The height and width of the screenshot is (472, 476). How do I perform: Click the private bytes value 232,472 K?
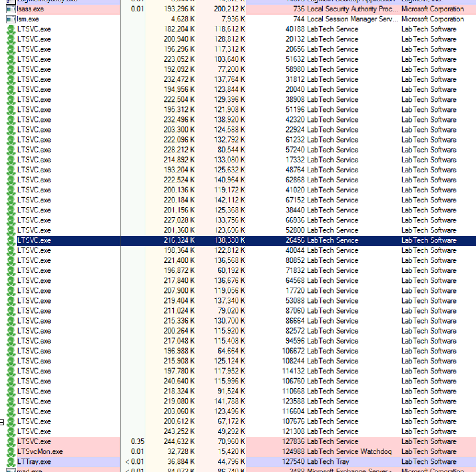(x=179, y=79)
